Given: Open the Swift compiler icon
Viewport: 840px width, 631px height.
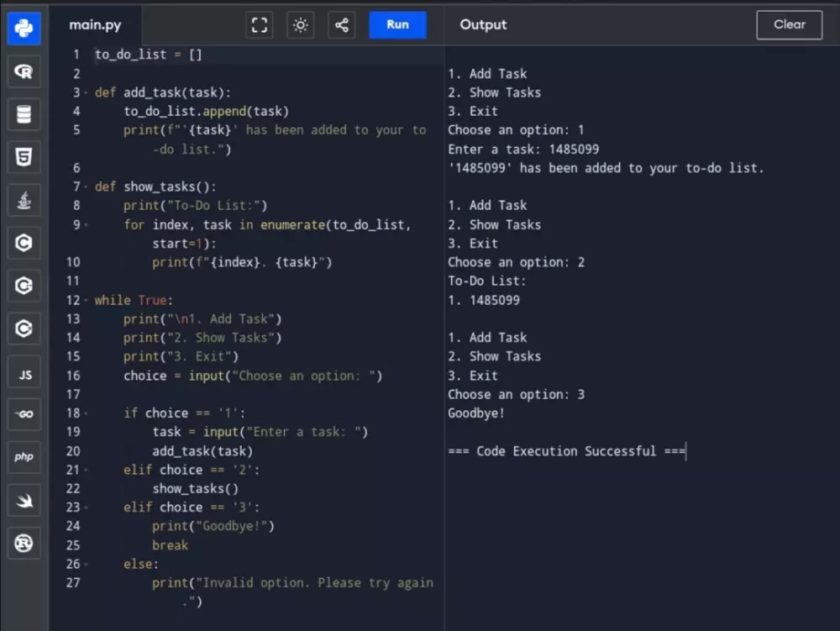Looking at the screenshot, I should point(24,500).
